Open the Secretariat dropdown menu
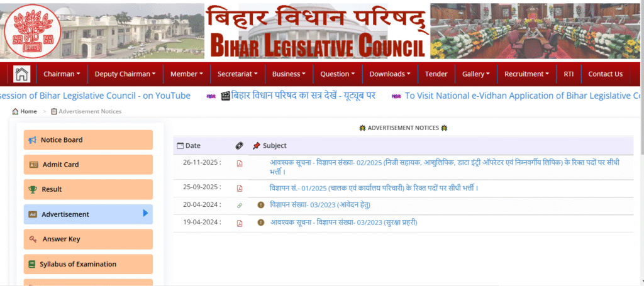 237,74
